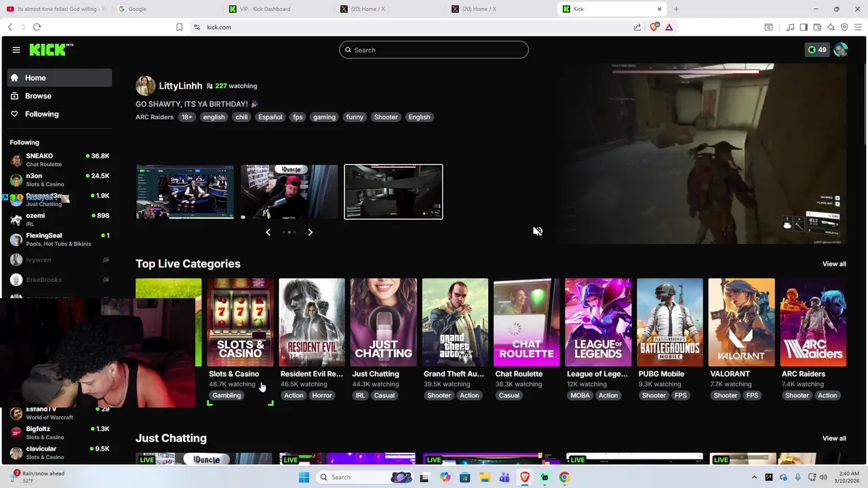Open the Just Chatting category card

click(x=384, y=323)
